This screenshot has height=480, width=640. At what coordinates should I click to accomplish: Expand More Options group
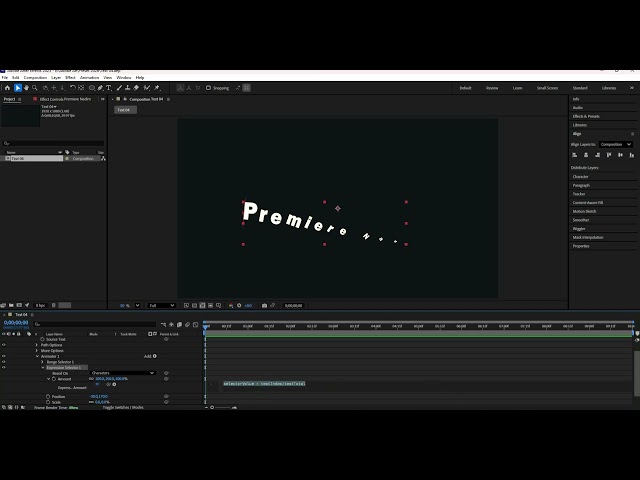pos(37,351)
